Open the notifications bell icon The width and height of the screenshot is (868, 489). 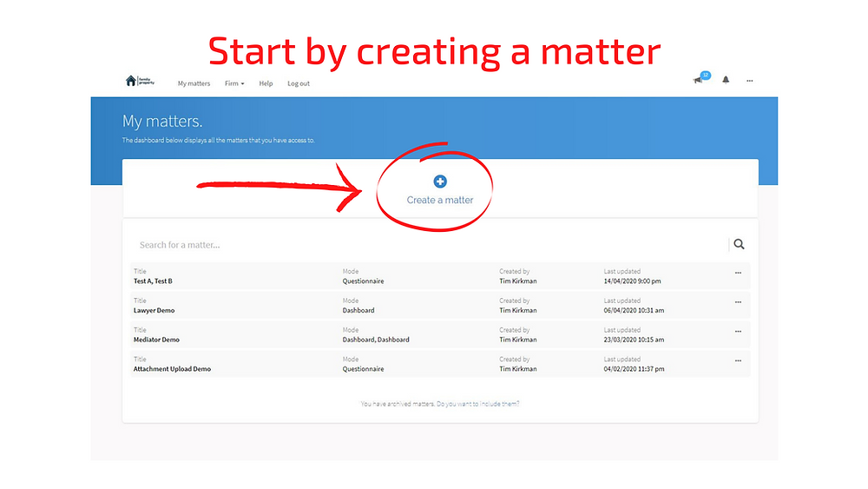[726, 80]
